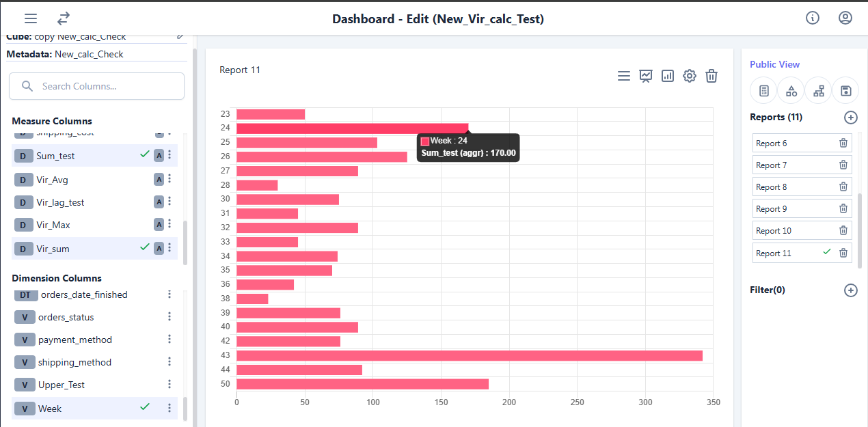
Task: Open report settings gear icon
Action: click(x=690, y=76)
